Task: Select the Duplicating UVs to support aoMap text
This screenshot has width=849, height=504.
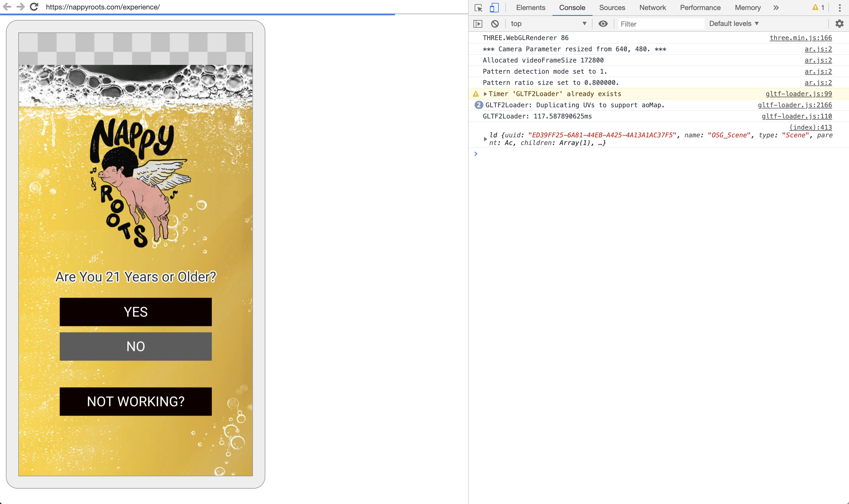Action: [600, 105]
